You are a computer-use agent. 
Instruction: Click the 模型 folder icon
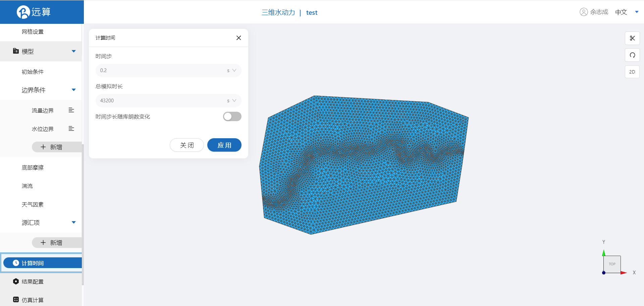pos(16,51)
